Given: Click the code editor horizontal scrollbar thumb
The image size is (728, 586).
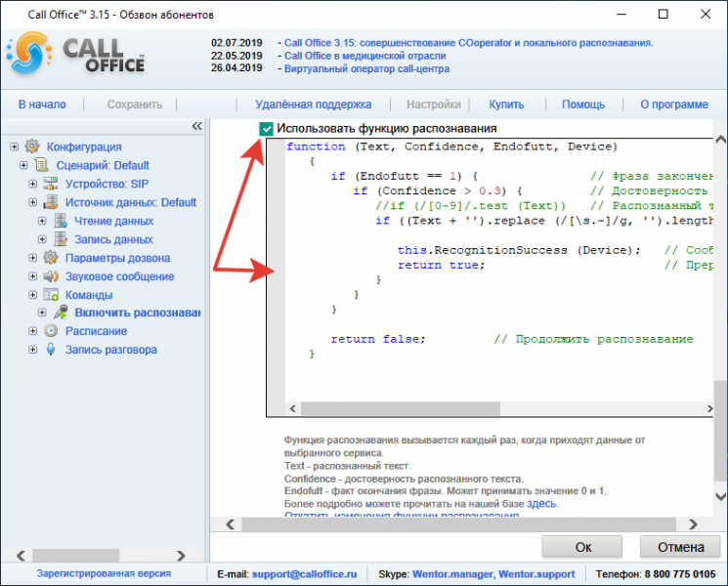Looking at the screenshot, I should click(401, 408).
